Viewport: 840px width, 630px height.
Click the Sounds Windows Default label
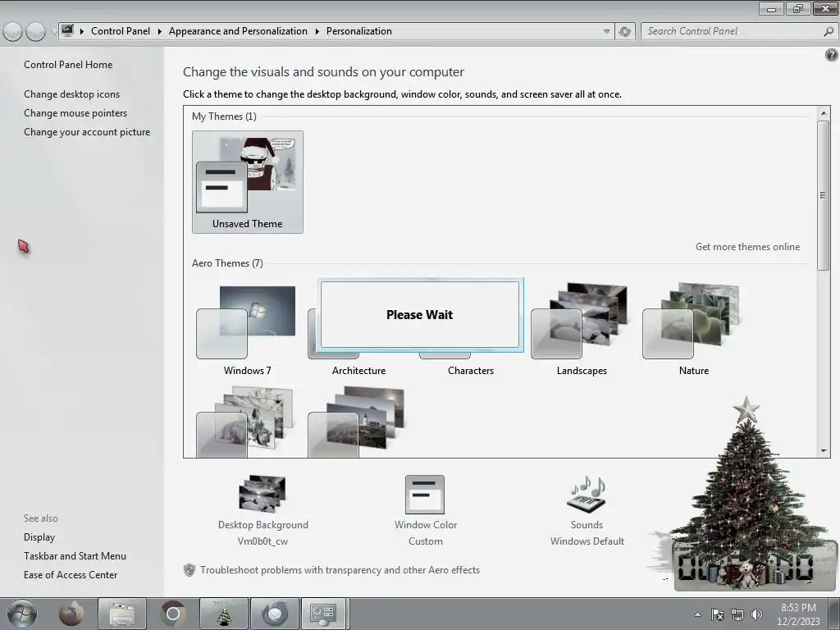pyautogui.click(x=587, y=533)
